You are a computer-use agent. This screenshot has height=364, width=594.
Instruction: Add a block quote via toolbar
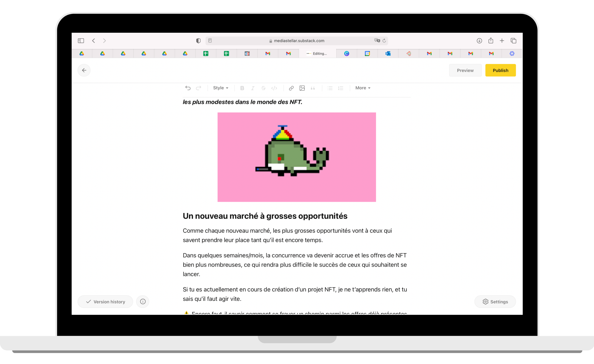[313, 88]
